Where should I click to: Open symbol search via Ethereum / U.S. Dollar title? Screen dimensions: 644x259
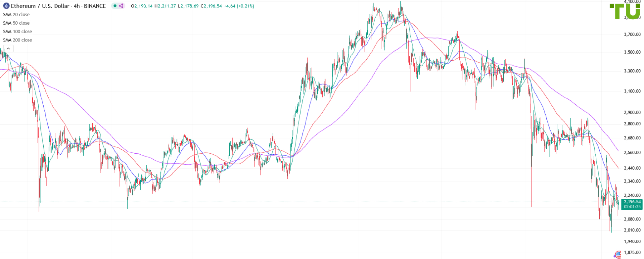coord(40,6)
